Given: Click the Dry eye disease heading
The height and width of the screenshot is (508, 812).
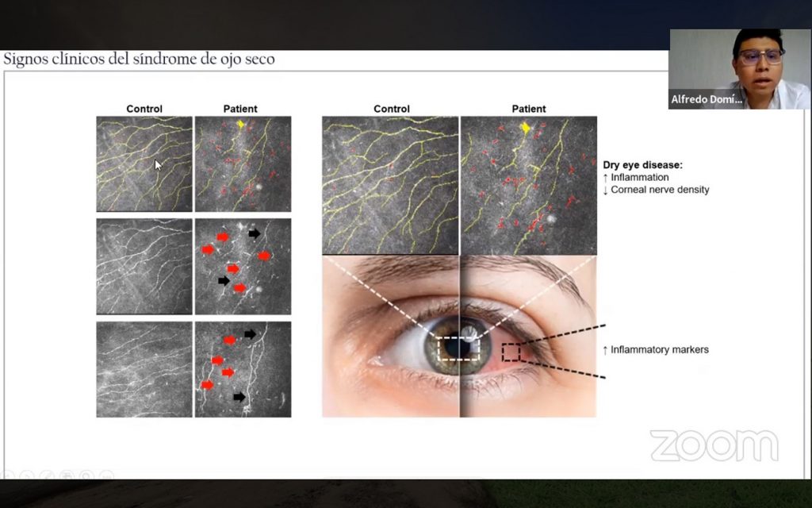Looking at the screenshot, I should 642,165.
